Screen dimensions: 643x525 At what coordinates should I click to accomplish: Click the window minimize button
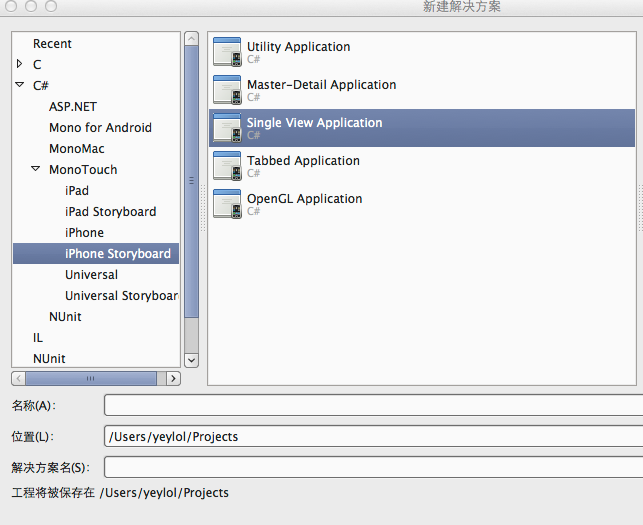pos(31,6)
